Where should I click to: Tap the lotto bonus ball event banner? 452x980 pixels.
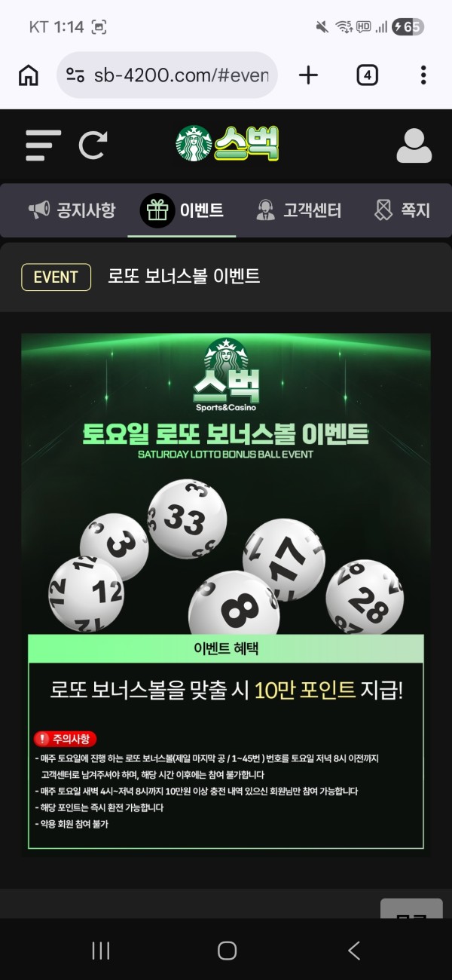(226, 592)
